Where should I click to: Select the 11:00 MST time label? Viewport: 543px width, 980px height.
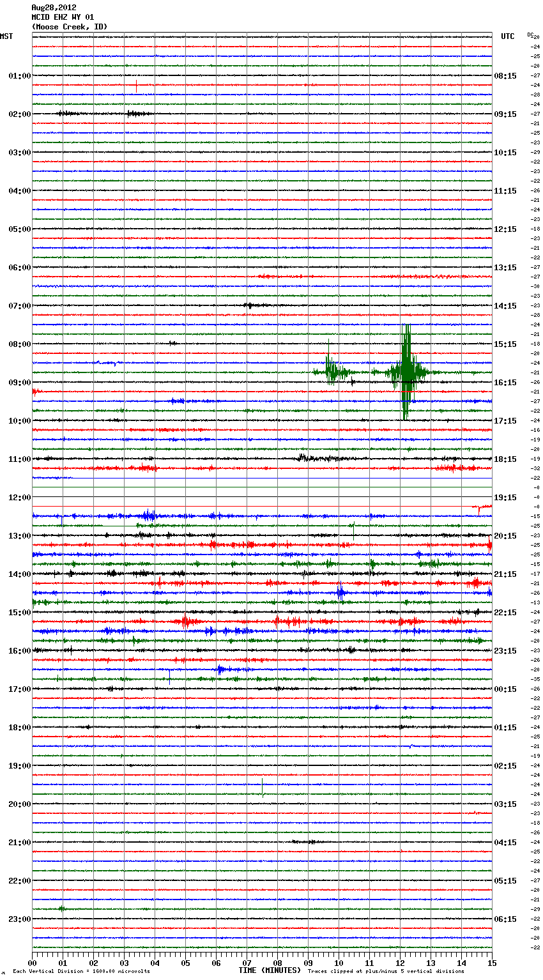(20, 459)
